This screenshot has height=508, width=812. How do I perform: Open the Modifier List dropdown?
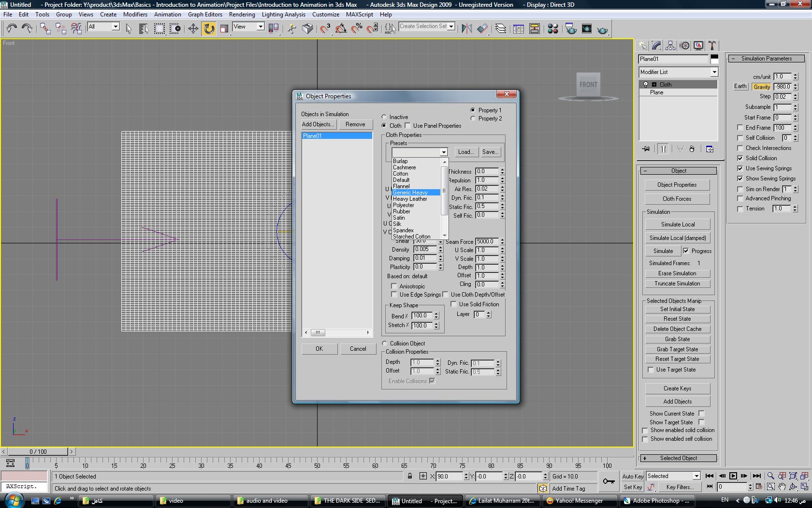tap(714, 72)
